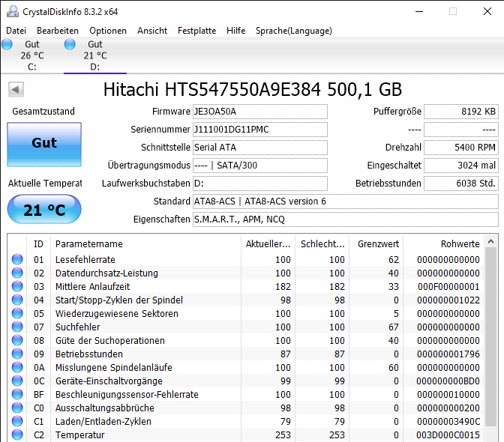Click the blue status circle above C:
The image size is (504, 442).
click(7, 44)
